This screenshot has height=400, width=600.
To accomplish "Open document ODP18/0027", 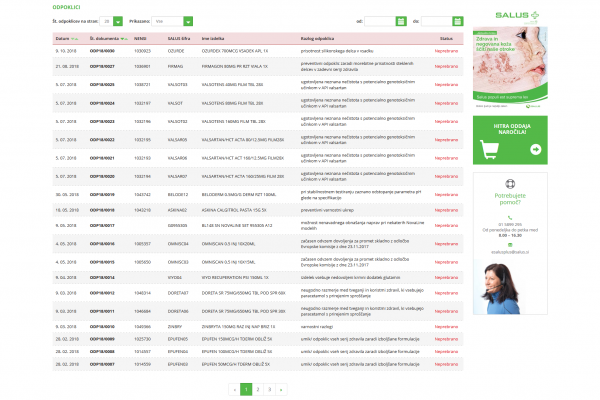I will 102,67.
